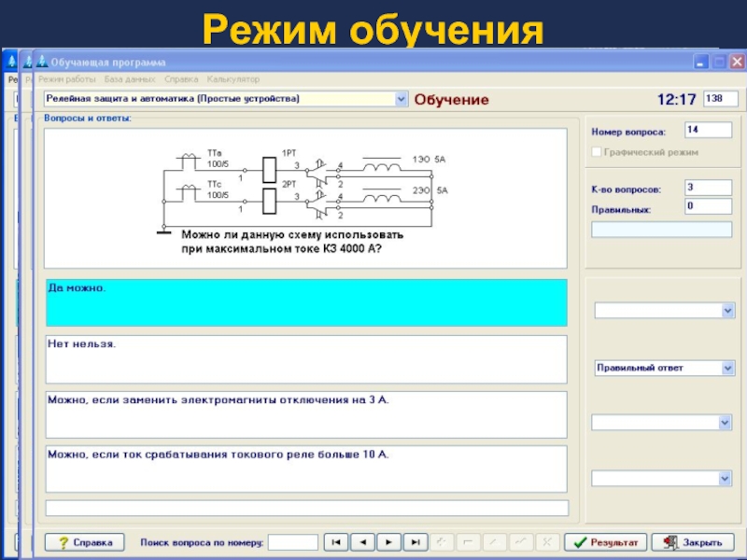747x560 pixels.
Task: Go to the next question arrow
Action: pos(388,542)
